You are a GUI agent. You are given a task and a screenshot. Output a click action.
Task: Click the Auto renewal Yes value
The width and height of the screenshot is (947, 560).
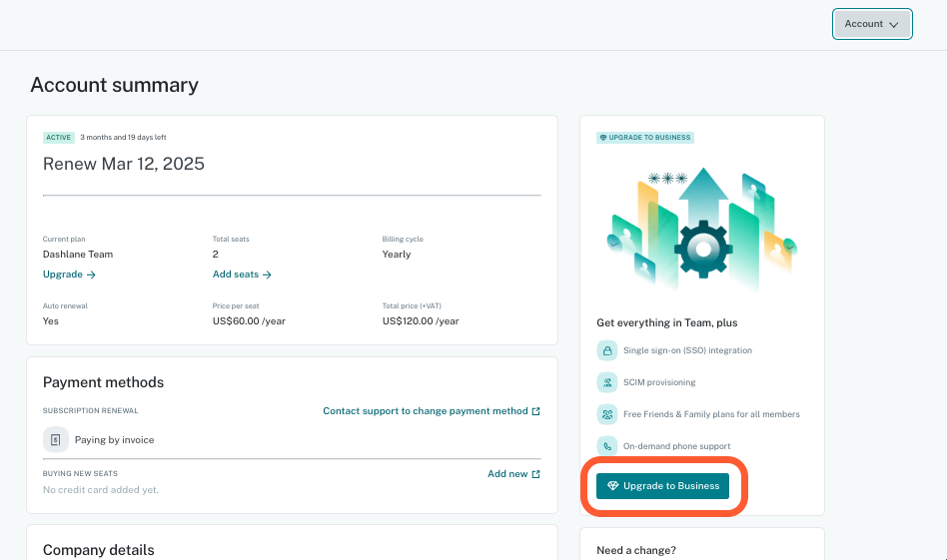pyautogui.click(x=51, y=321)
